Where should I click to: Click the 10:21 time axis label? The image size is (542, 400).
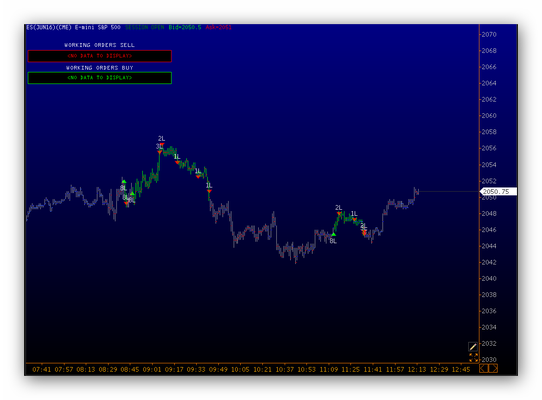263,370
